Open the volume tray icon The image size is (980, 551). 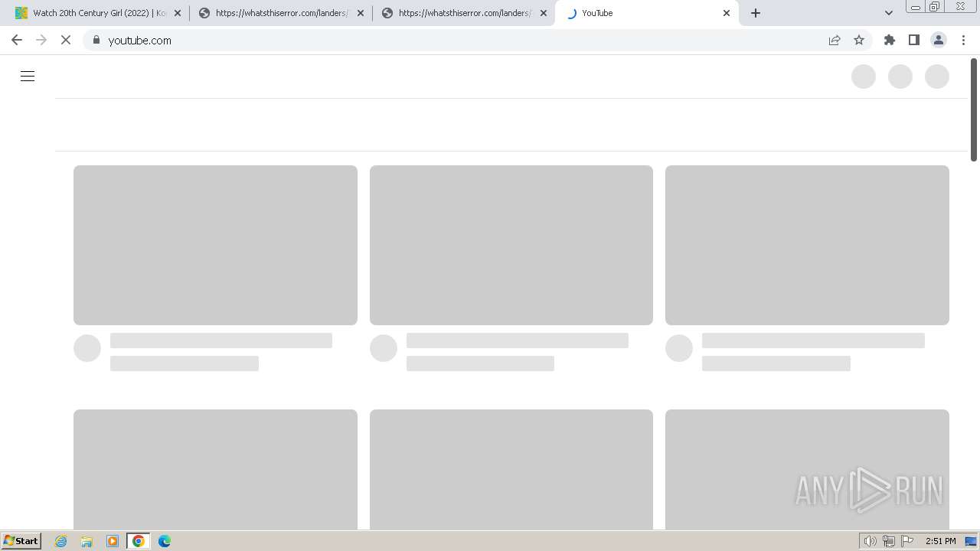(x=870, y=541)
